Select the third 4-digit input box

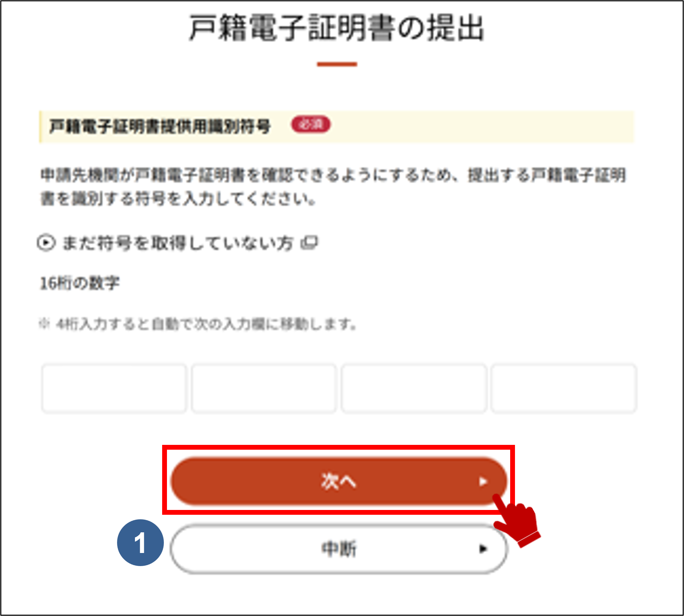(x=414, y=388)
